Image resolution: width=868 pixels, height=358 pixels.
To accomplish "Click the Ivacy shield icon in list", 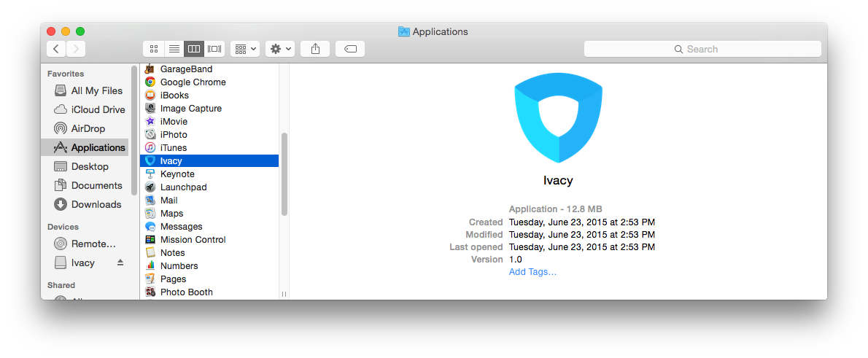I will coord(150,161).
